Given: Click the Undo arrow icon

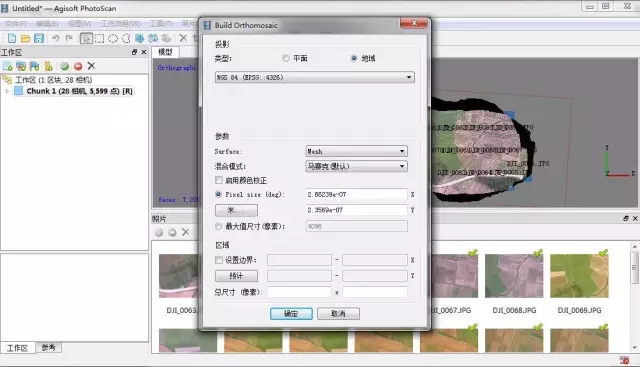Looking at the screenshot, I should point(56,38).
